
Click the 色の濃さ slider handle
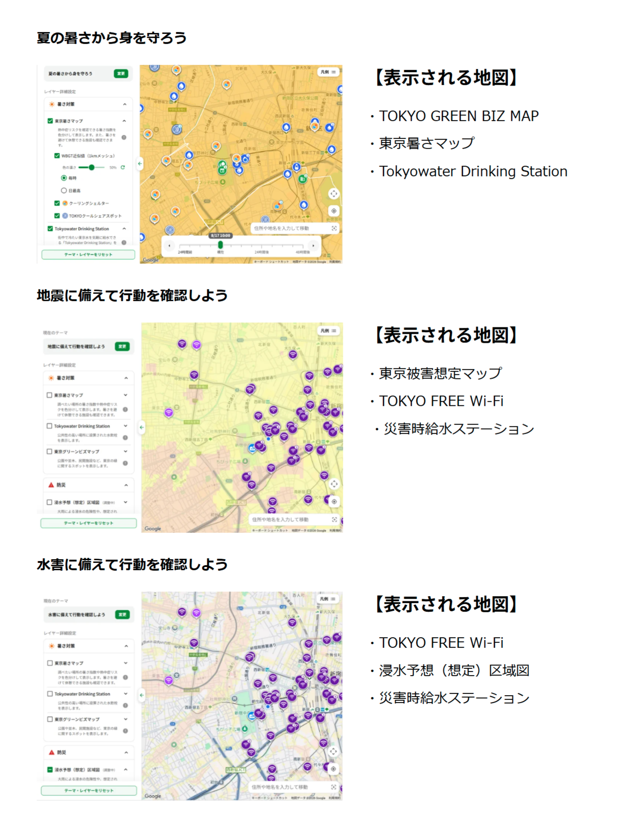[x=92, y=168]
